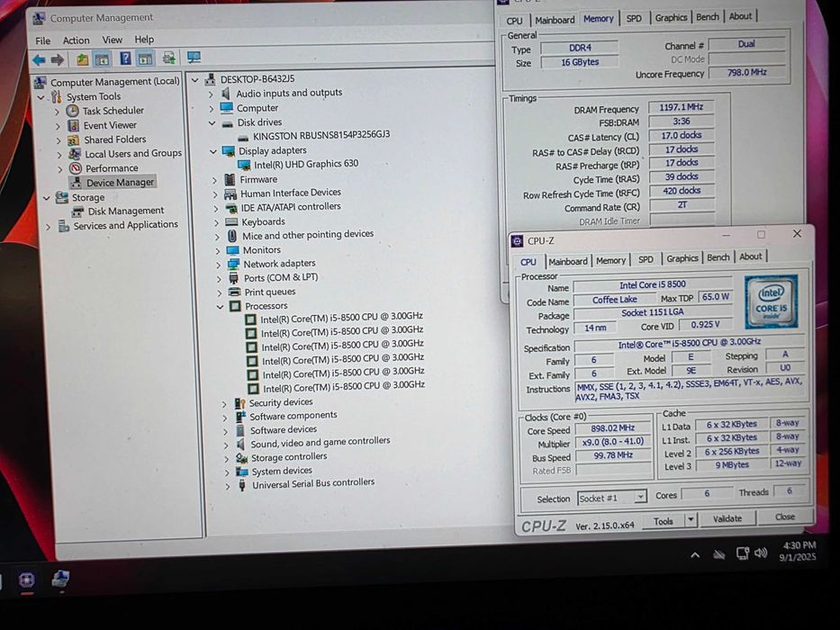Click the Tools button in CPU-Z
Image resolution: width=840 pixels, height=630 pixels.
(x=664, y=521)
